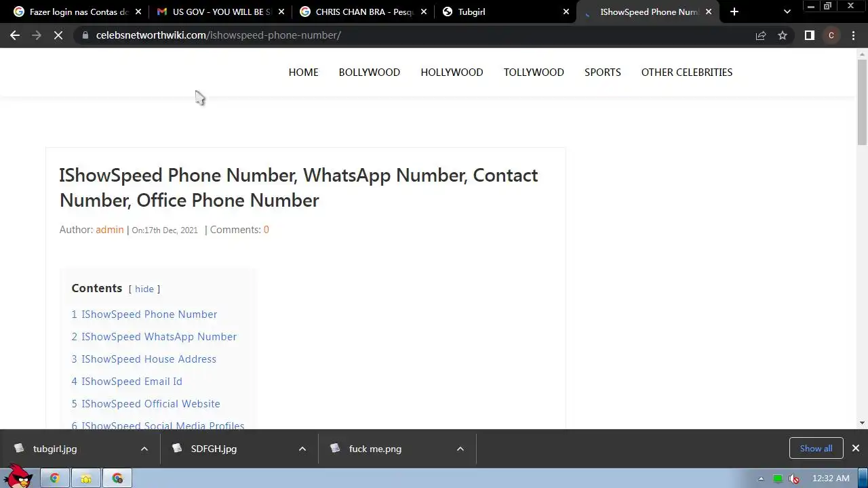Jump to 5 IShowSpeed Official Website section
Screen dimensions: 868x488
146,404
